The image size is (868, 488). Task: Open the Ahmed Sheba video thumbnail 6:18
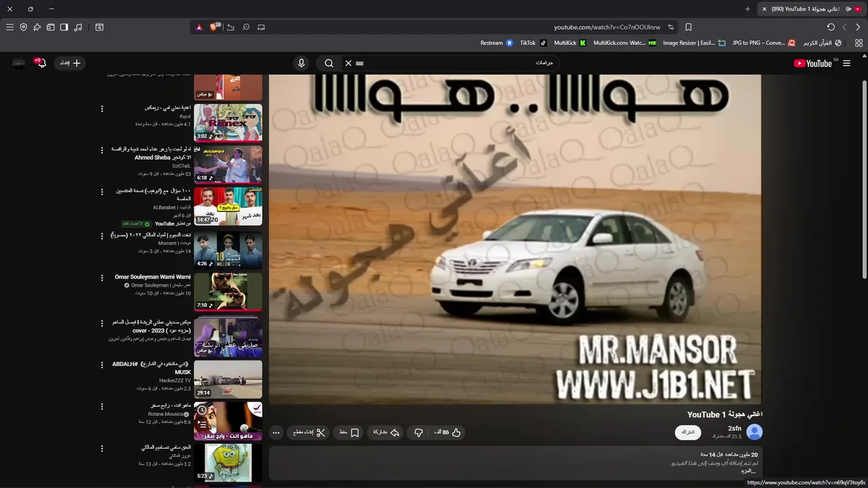click(x=228, y=164)
